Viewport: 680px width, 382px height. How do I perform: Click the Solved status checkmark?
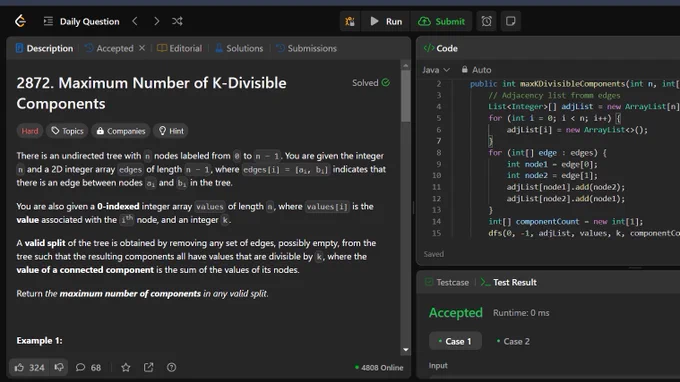[x=386, y=82]
